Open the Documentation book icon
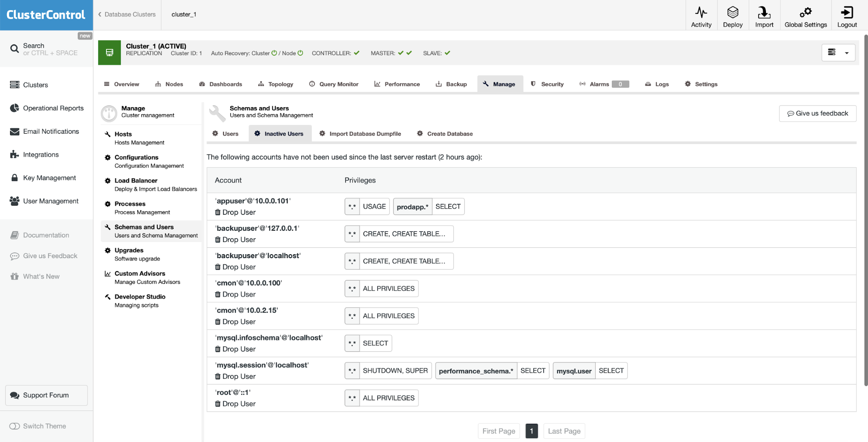 14,235
